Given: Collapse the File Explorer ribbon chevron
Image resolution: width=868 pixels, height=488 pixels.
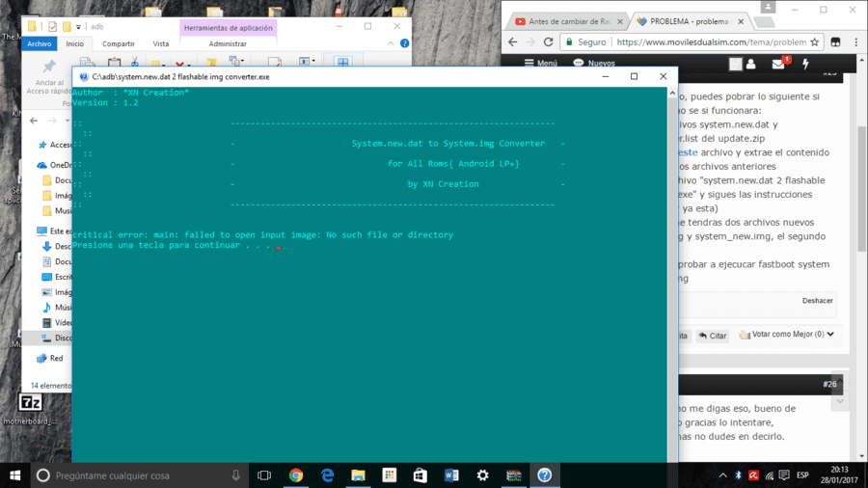Looking at the screenshot, I should tap(391, 43).
